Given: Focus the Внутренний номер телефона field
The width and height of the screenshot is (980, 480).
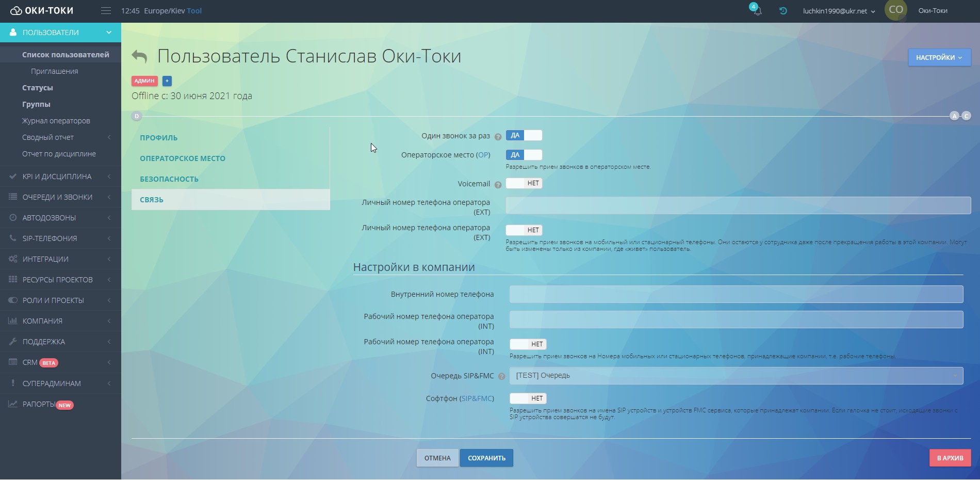Looking at the screenshot, I should (x=736, y=294).
